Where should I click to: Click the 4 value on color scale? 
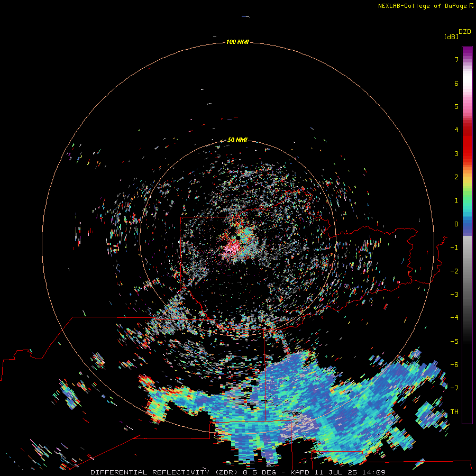coord(456,130)
